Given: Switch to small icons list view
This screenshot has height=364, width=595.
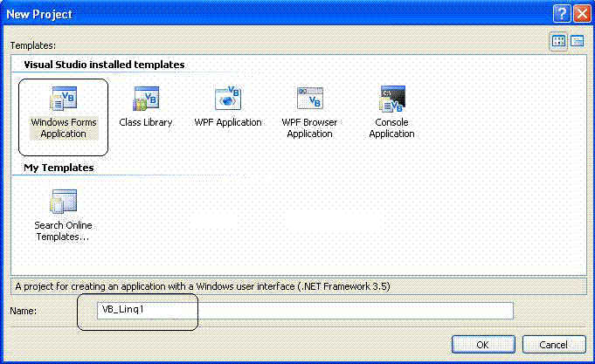Looking at the screenshot, I should pos(578,41).
